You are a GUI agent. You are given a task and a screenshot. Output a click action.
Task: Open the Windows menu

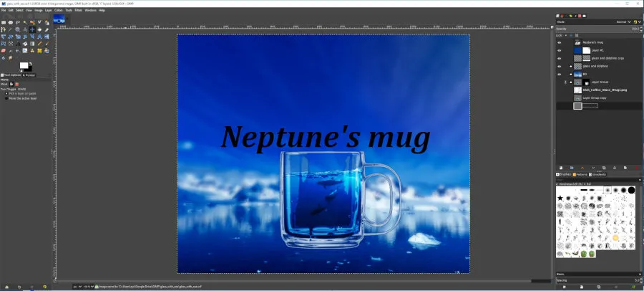coord(90,10)
